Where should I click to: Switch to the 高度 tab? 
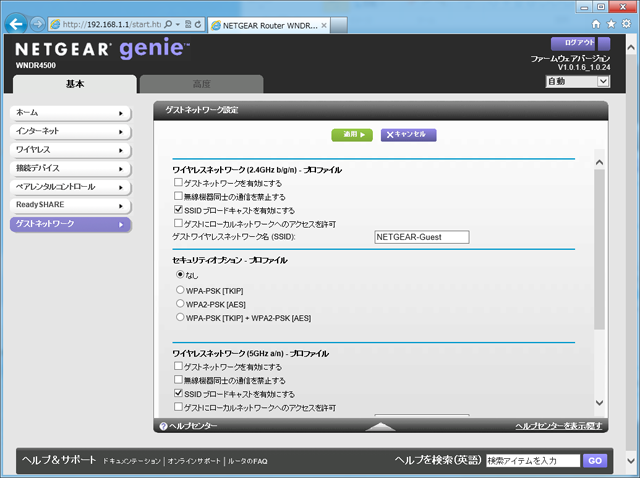click(201, 85)
